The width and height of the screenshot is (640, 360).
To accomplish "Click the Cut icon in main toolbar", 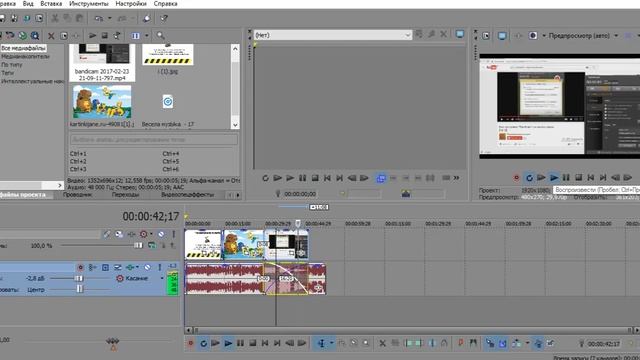I will tap(55, 18).
